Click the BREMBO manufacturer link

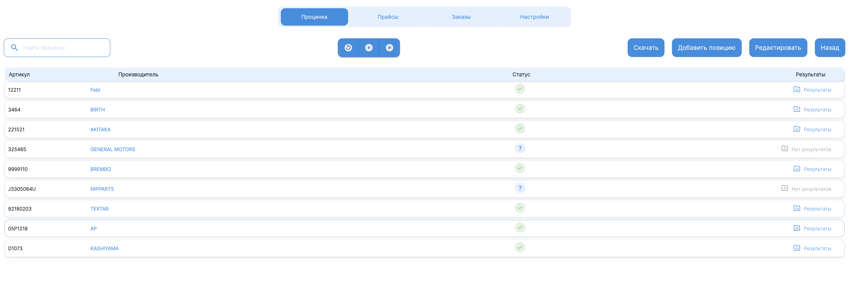[100, 169]
